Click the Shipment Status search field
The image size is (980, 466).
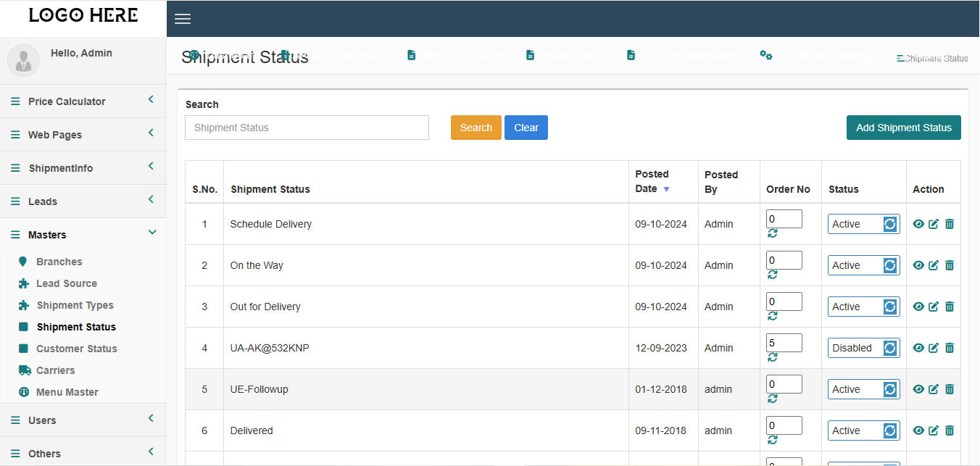click(307, 128)
